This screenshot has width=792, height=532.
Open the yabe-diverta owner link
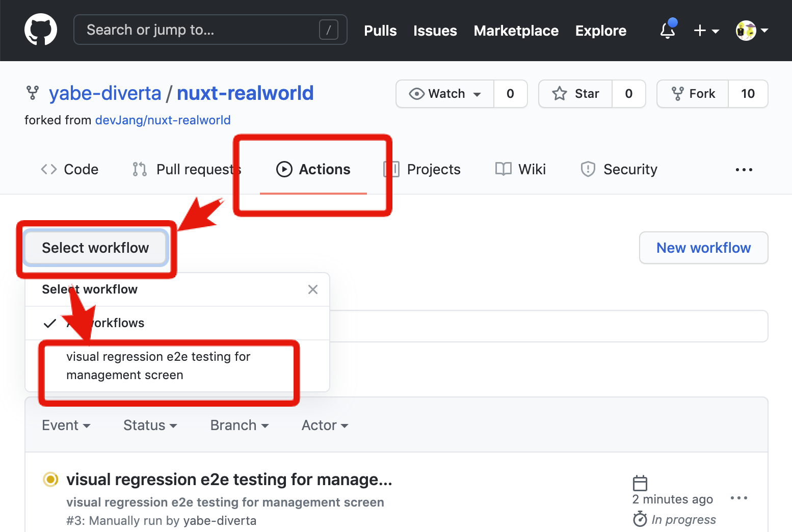(105, 93)
